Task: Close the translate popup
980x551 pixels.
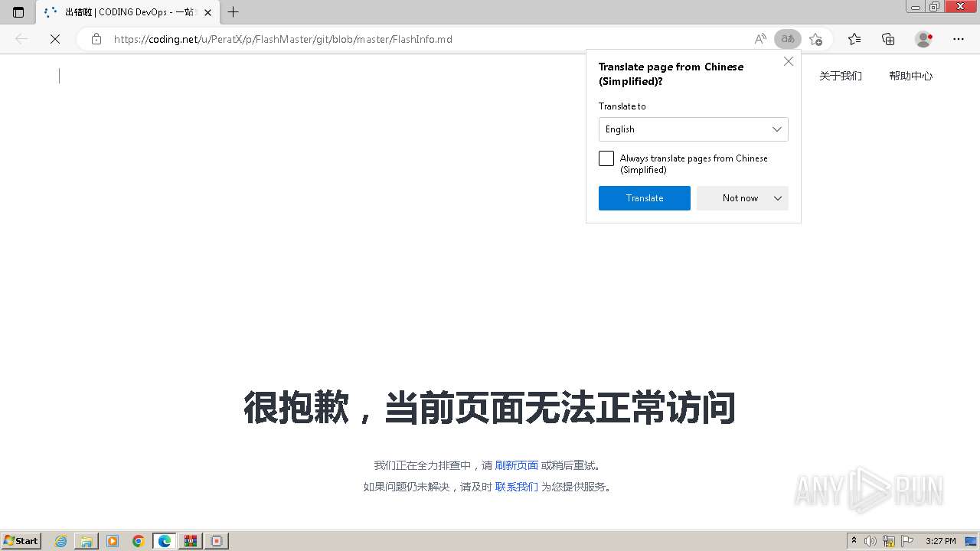Action: click(x=789, y=61)
